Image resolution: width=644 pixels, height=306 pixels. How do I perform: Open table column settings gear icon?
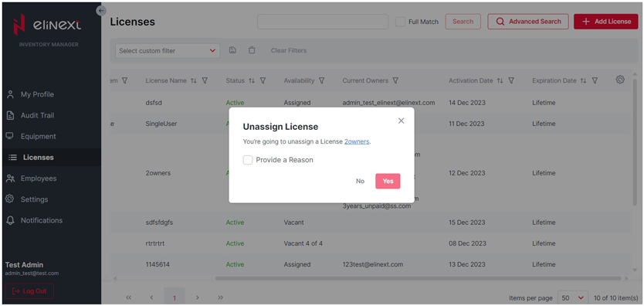[x=620, y=80]
